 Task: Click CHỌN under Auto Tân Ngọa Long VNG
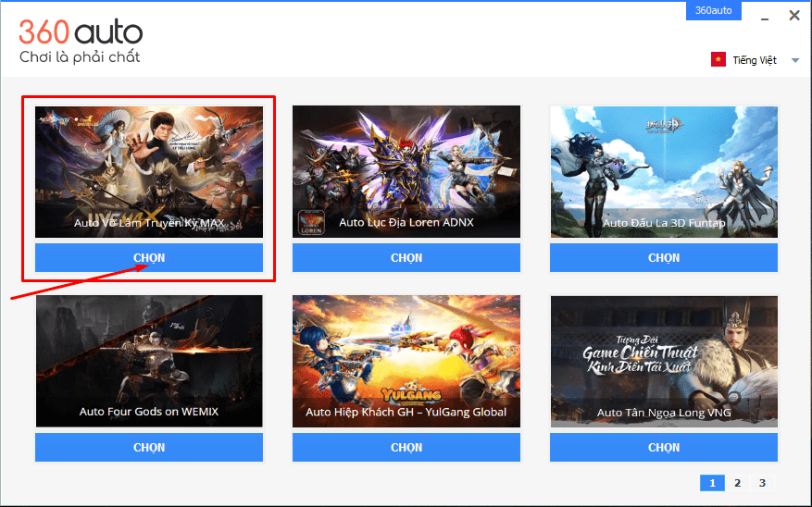(664, 447)
